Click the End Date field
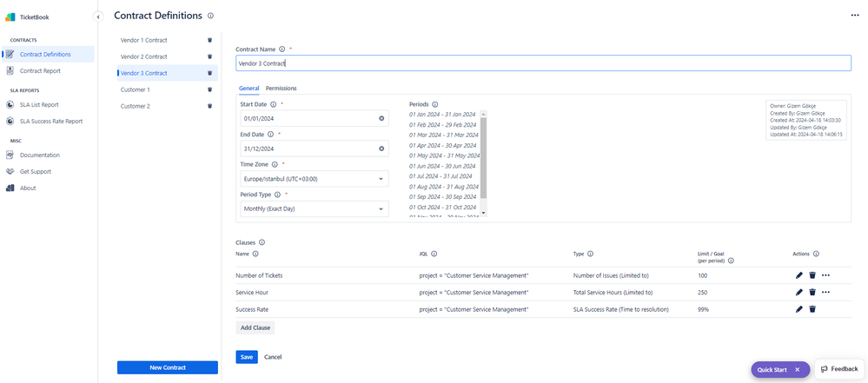 coord(314,149)
